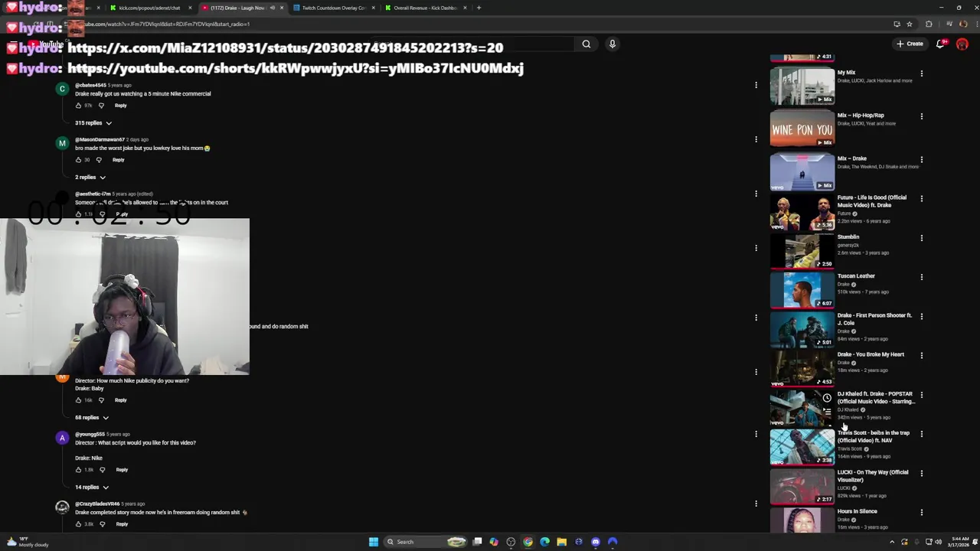Screen dimensions: 980x551
Task: Click the Create button
Action: 910,44
